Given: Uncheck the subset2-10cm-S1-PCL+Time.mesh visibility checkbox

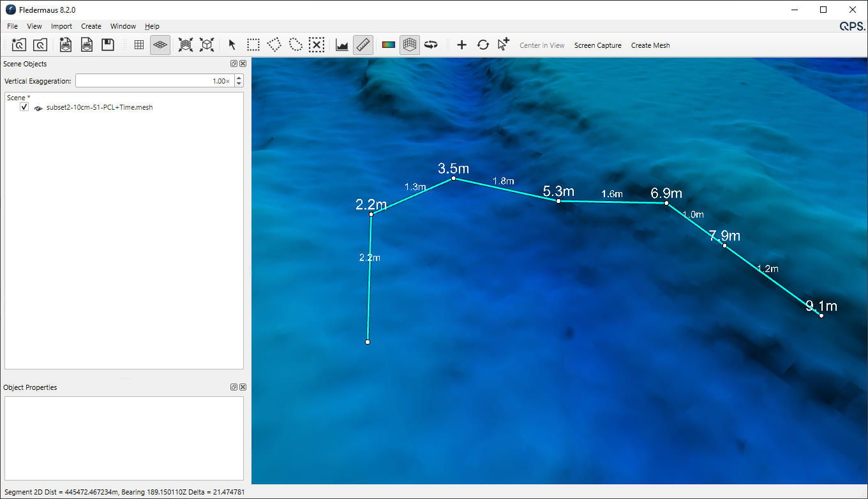Looking at the screenshot, I should click(x=24, y=107).
